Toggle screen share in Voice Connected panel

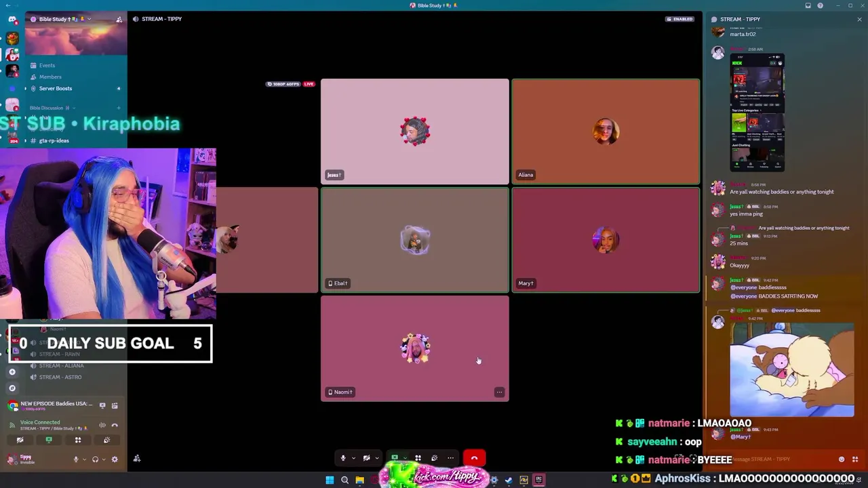click(x=49, y=440)
